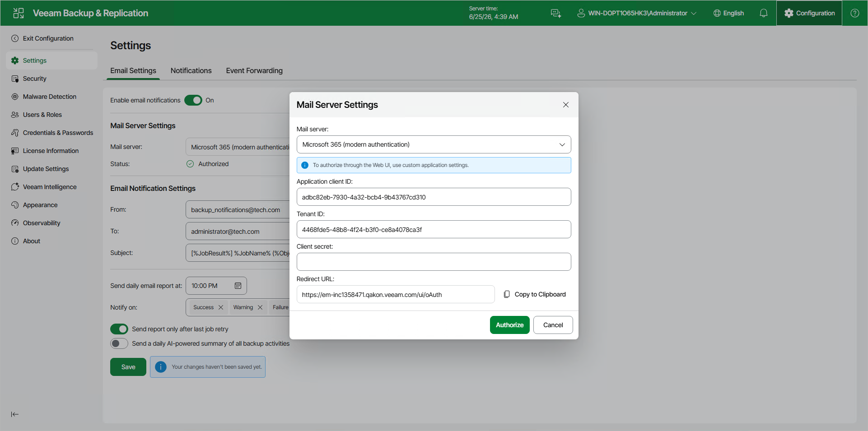Click the Observability sidebar icon
Viewport: 868px width, 431px height.
tap(15, 223)
